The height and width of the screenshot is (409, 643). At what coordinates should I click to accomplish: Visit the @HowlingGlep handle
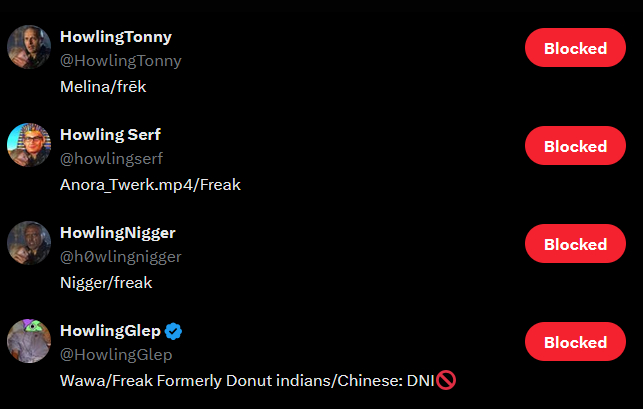pyautogui.click(x=116, y=354)
